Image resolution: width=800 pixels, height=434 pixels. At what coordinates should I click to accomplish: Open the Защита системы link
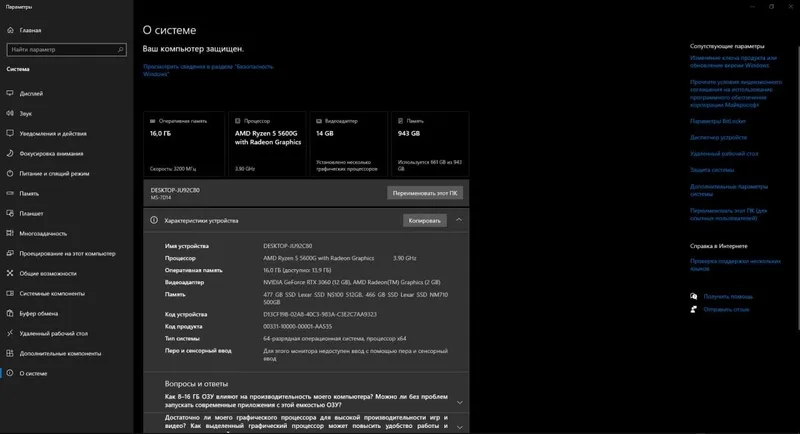pyautogui.click(x=712, y=170)
